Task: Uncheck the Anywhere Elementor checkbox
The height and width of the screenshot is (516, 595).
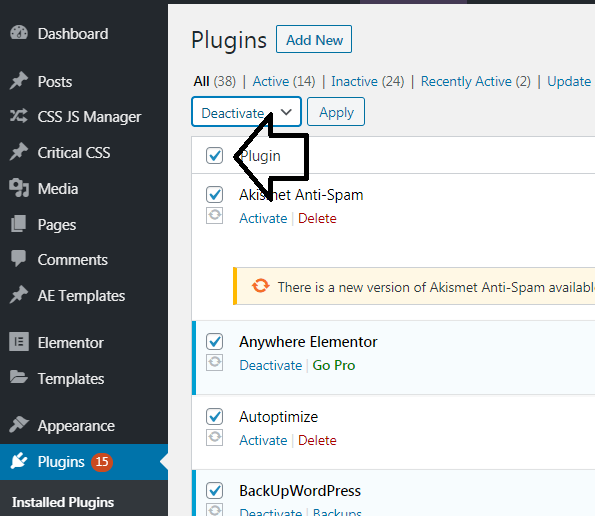Action: coord(214,341)
